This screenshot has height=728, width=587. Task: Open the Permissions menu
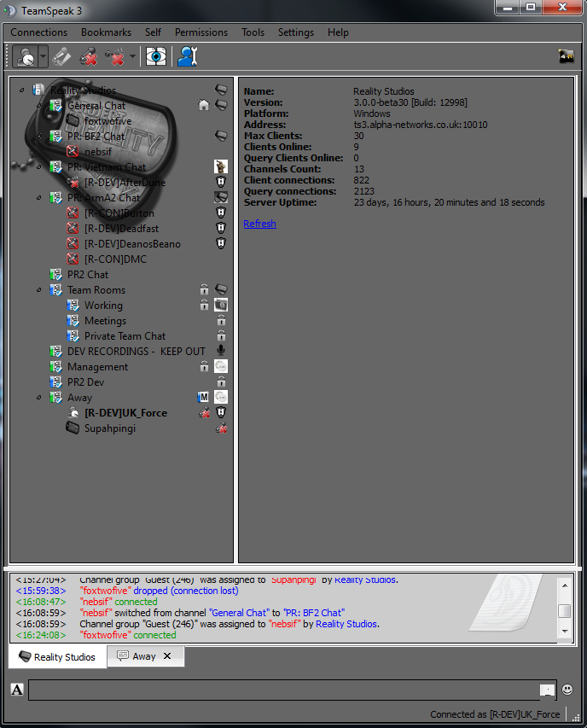(201, 32)
